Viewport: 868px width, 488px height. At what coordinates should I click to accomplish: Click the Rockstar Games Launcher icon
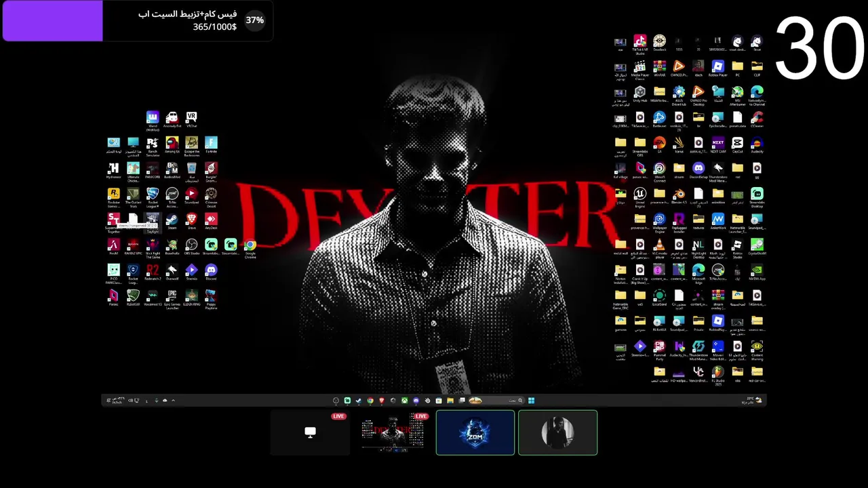tap(113, 197)
